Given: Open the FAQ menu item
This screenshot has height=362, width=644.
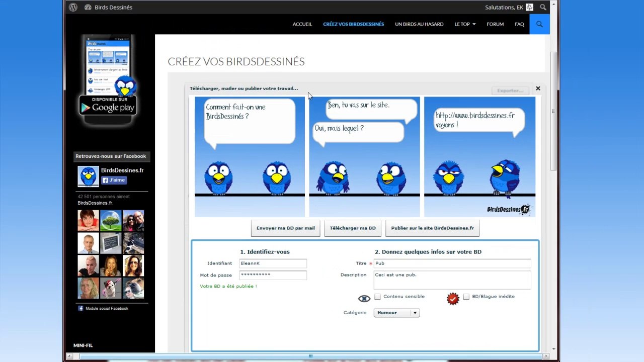Looking at the screenshot, I should tap(519, 24).
